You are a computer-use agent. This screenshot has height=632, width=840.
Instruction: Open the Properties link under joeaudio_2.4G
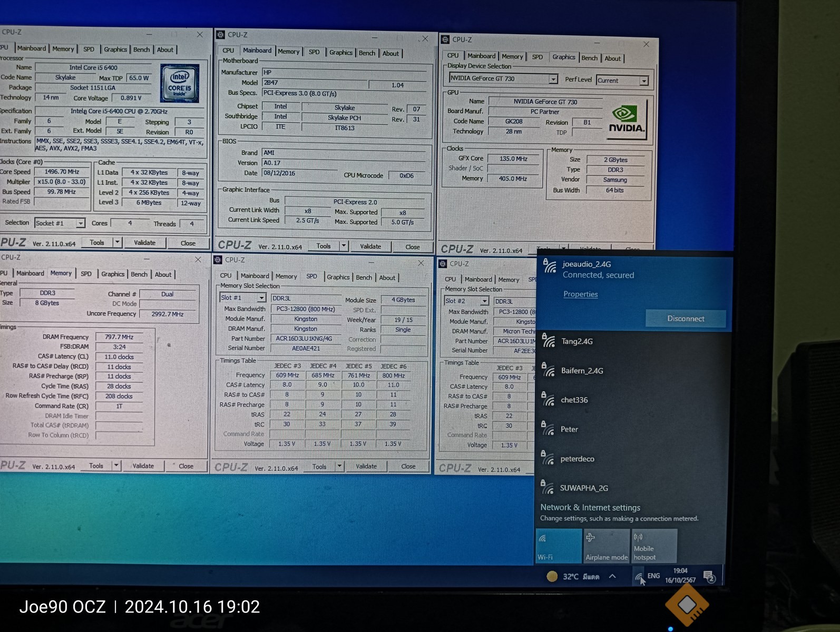coord(580,294)
